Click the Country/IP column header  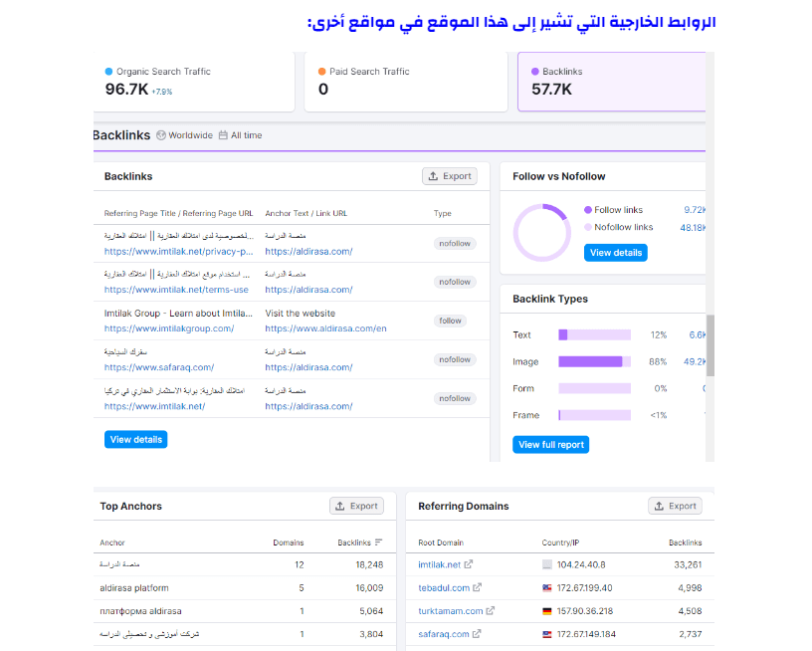click(560, 542)
